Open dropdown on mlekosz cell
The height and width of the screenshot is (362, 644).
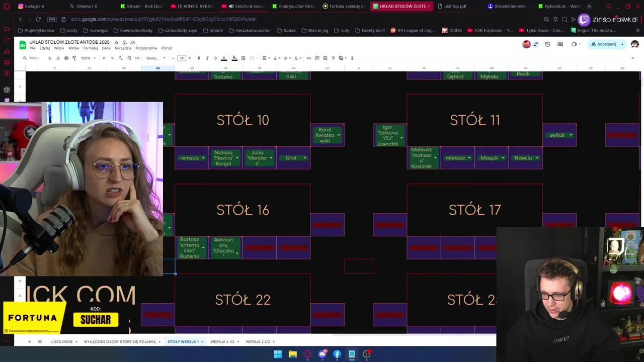pos(469,158)
